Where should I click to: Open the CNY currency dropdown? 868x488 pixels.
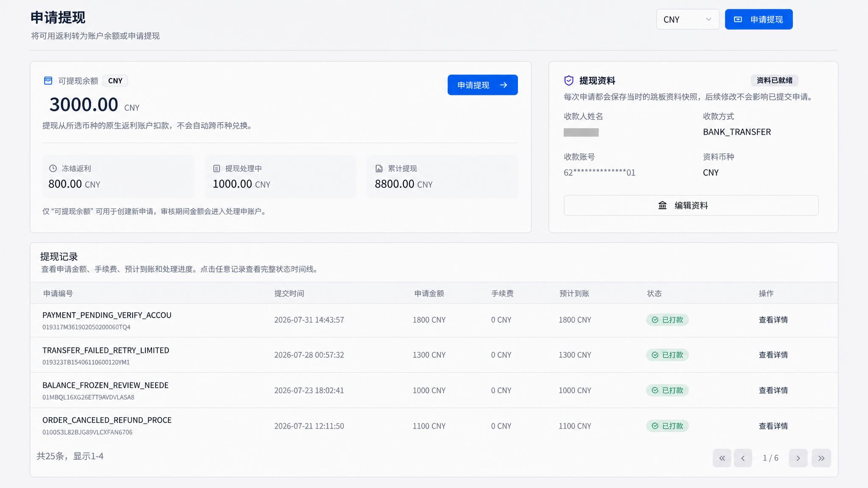[x=687, y=19]
